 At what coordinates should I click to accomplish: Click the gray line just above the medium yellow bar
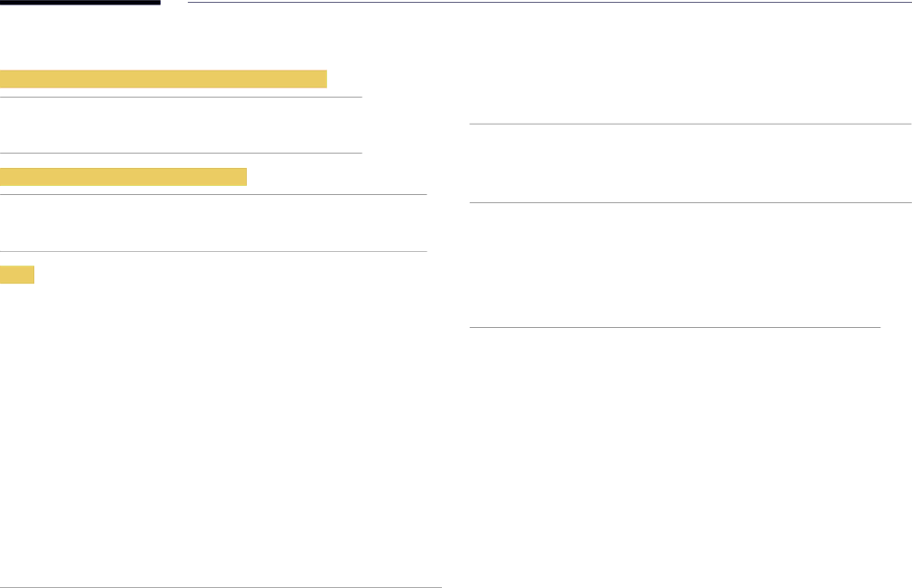[x=181, y=153]
